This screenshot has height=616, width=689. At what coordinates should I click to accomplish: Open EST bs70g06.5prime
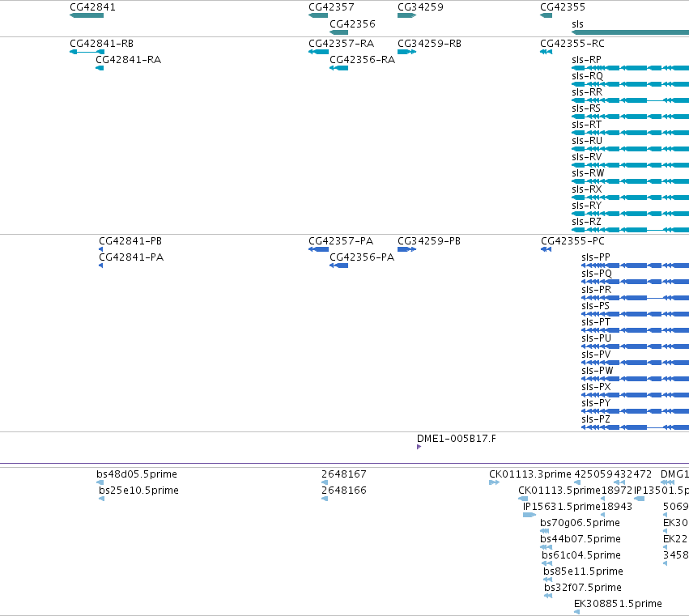(x=544, y=531)
